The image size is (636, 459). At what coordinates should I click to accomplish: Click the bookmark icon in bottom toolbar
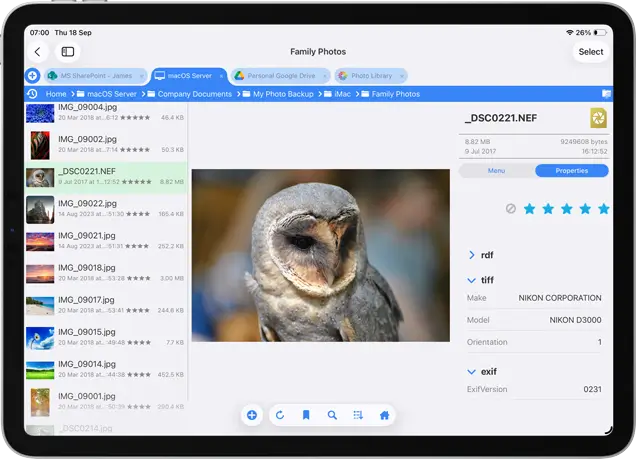click(x=306, y=415)
